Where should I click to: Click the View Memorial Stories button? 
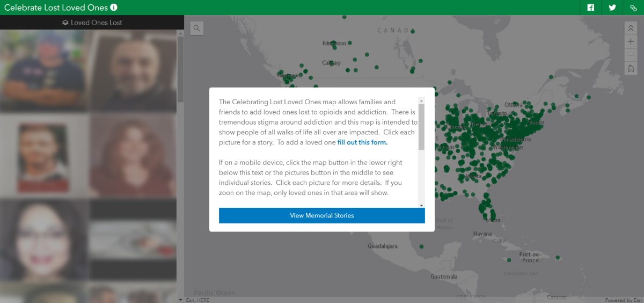(321, 215)
